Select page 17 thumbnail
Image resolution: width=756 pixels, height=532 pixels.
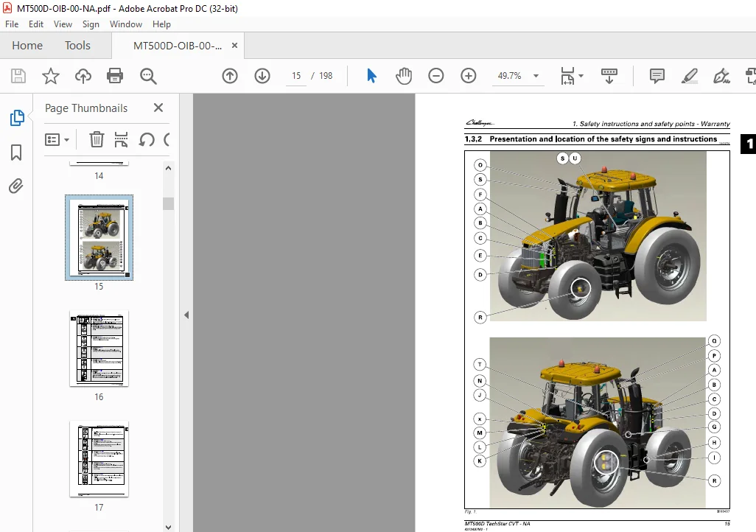point(99,459)
